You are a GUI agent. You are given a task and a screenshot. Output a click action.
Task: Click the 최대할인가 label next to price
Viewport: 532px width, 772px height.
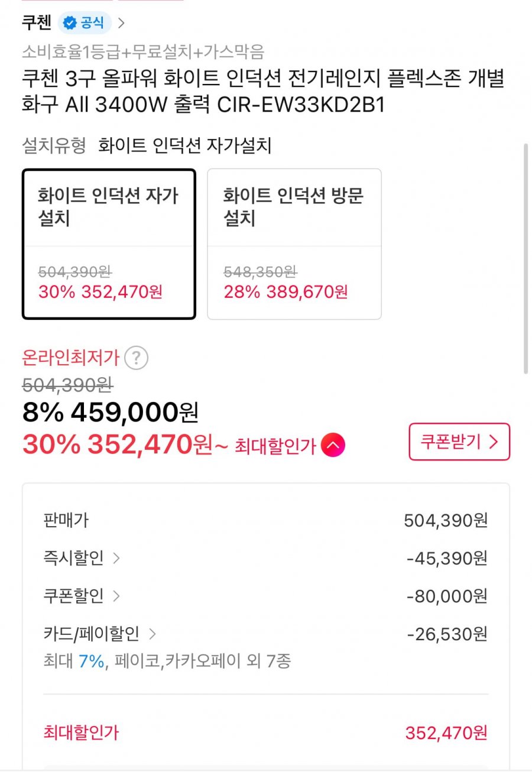click(x=275, y=446)
